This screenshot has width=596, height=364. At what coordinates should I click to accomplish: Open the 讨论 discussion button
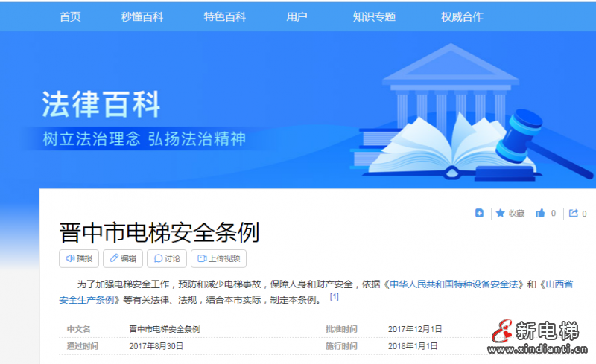167,258
